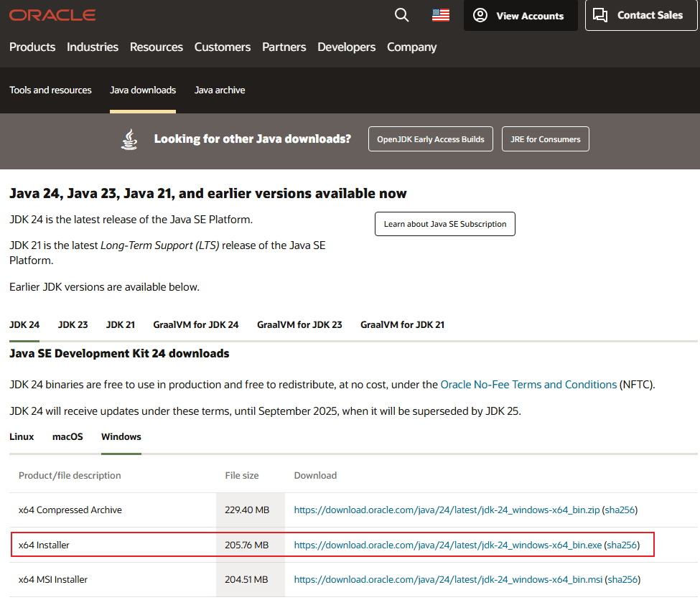The height and width of the screenshot is (600, 700).
Task: Click the 'x64 Installer' cell
Action: point(44,545)
